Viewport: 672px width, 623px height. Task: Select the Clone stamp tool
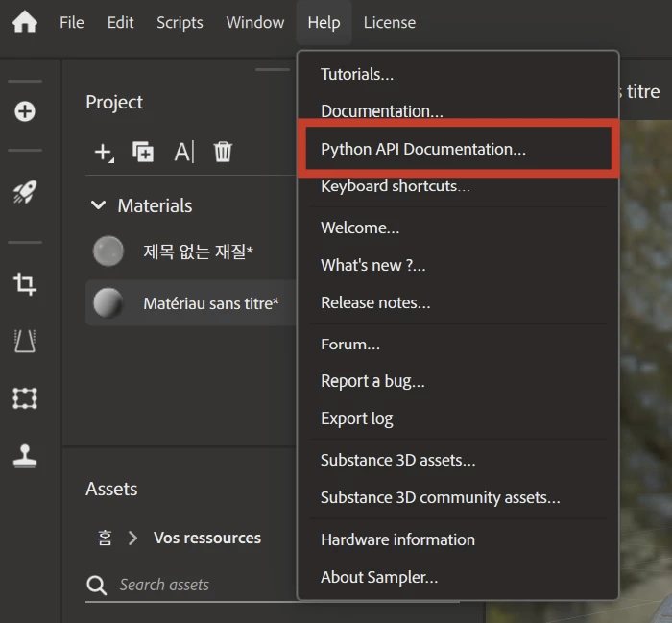pos(25,456)
